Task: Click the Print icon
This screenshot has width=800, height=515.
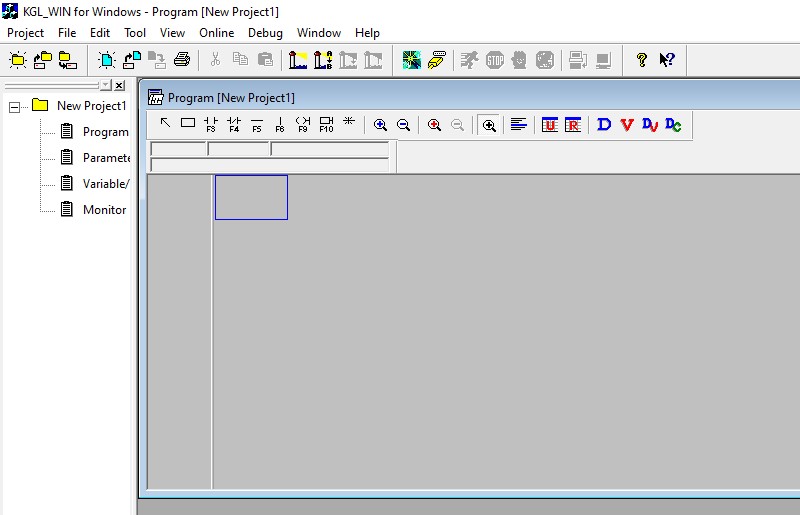Action: 182,60
